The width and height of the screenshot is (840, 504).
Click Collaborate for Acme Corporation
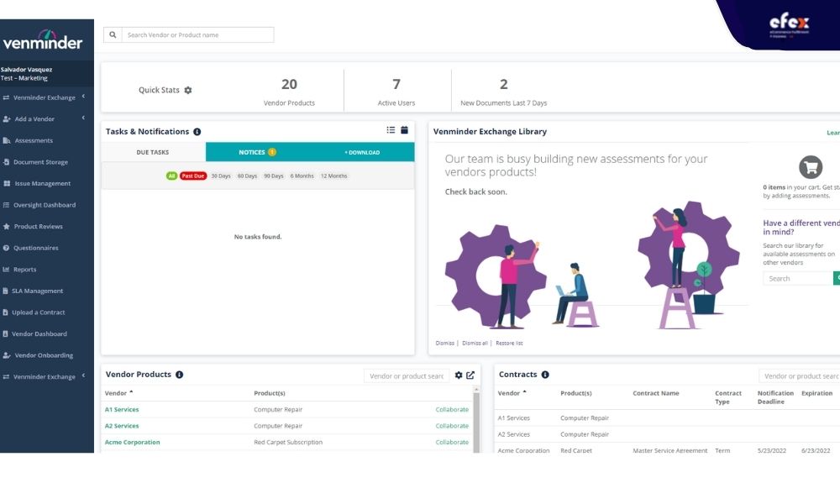(x=452, y=443)
